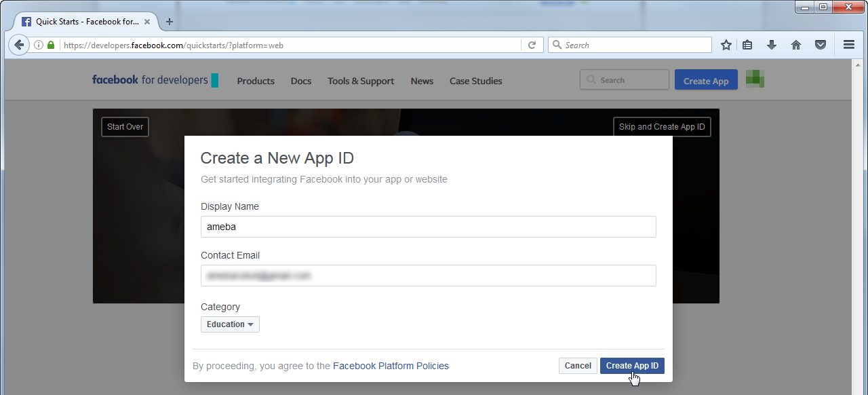Click Skip and Create App ID
868x395 pixels.
coord(662,127)
